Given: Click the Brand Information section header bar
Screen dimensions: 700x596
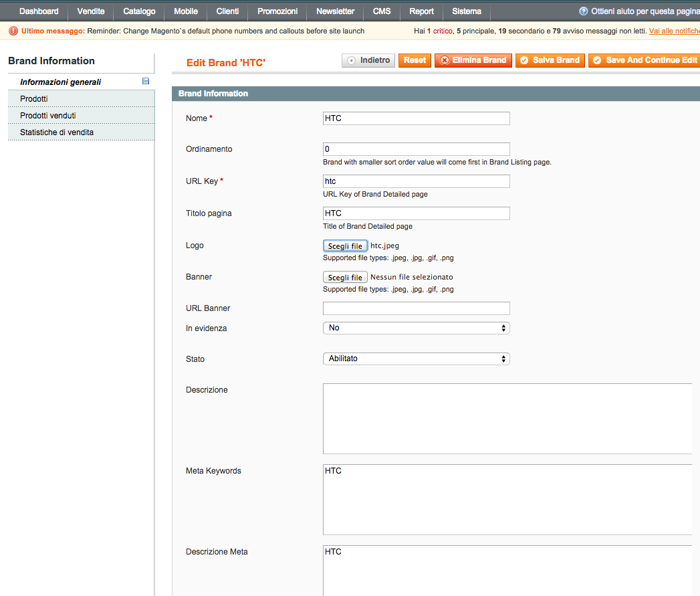Looking at the screenshot, I should click(x=436, y=94).
